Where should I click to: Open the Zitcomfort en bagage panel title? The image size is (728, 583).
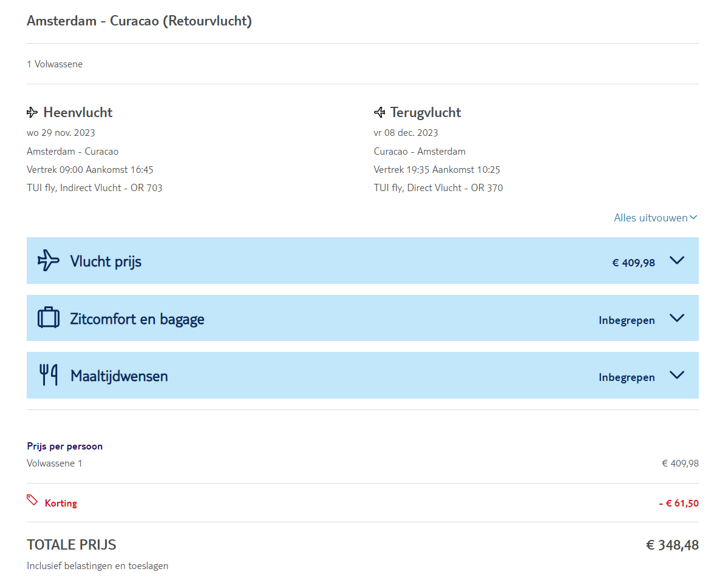(137, 319)
